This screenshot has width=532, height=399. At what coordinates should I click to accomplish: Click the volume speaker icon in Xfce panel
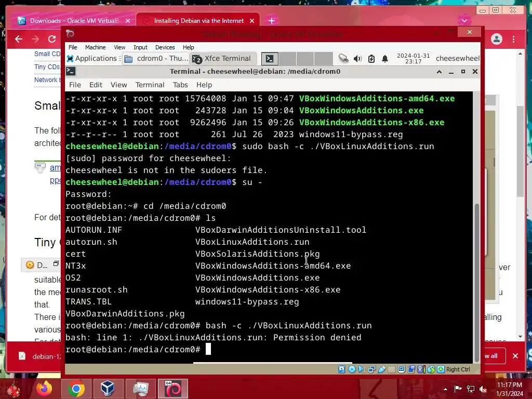tap(357, 59)
